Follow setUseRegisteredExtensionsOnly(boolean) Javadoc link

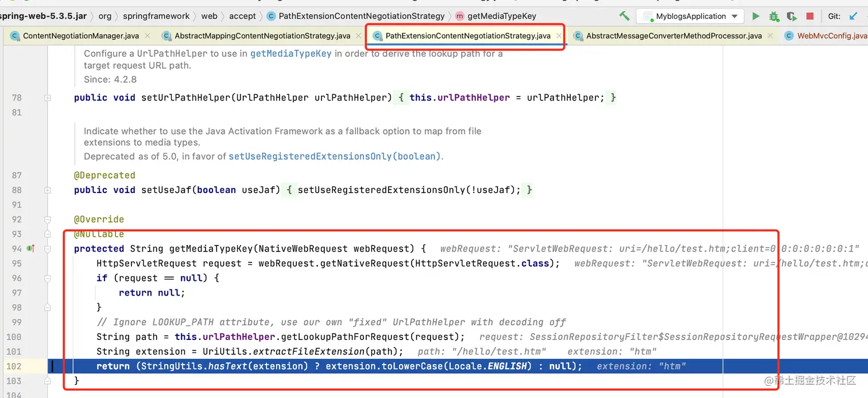tap(335, 156)
